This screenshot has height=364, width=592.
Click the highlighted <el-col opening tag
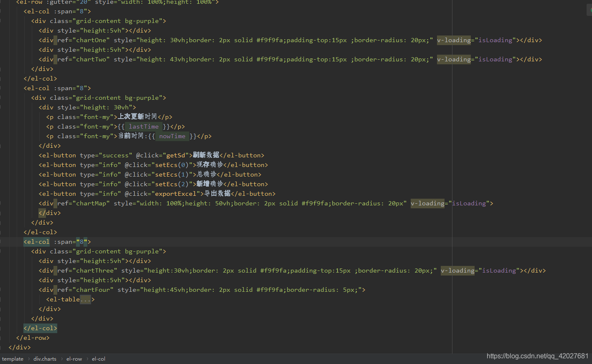36,242
